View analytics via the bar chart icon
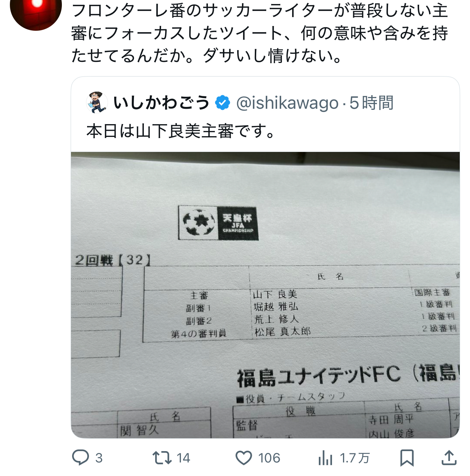This screenshot has width=470, height=476. [x=325, y=458]
